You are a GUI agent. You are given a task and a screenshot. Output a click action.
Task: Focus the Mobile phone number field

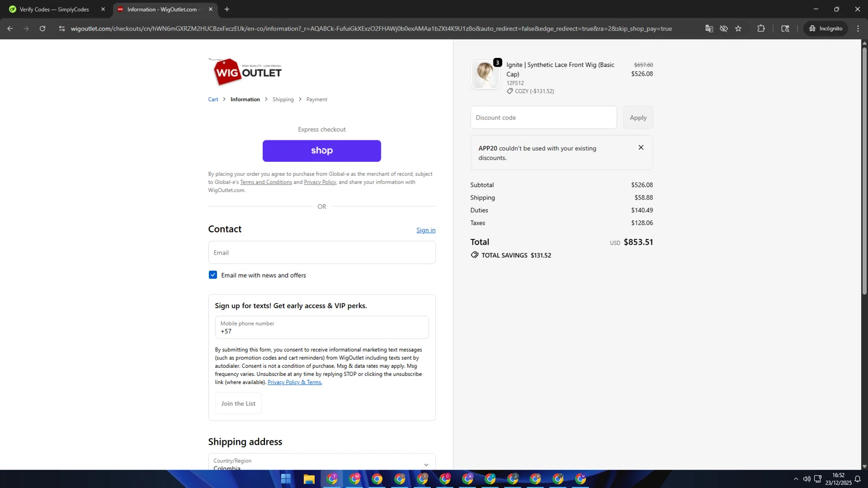(x=322, y=327)
